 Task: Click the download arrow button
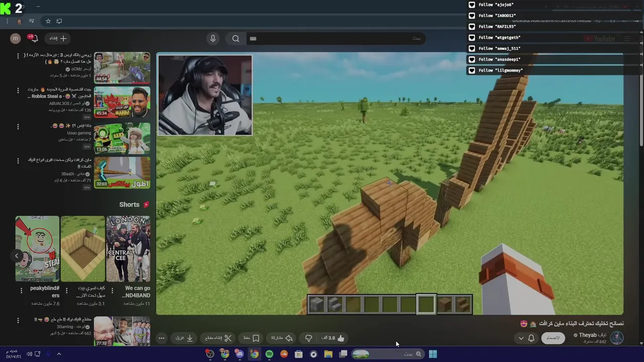[185, 338]
